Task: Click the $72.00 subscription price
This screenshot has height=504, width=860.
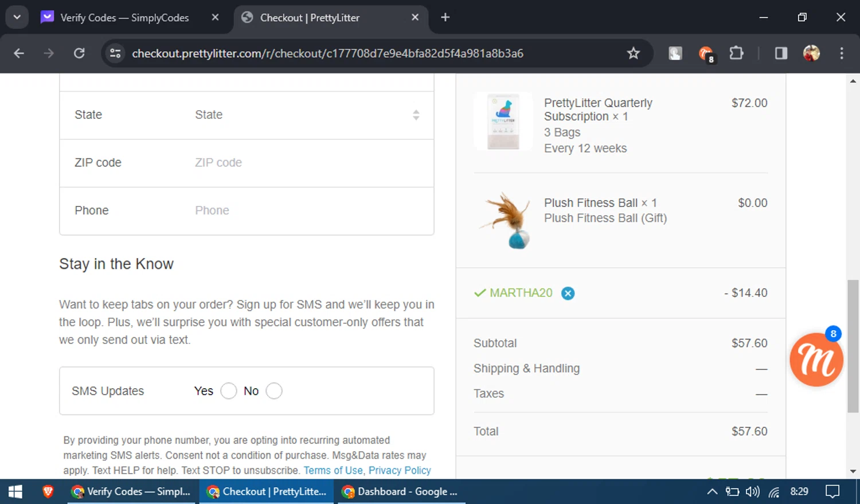Action: click(749, 103)
